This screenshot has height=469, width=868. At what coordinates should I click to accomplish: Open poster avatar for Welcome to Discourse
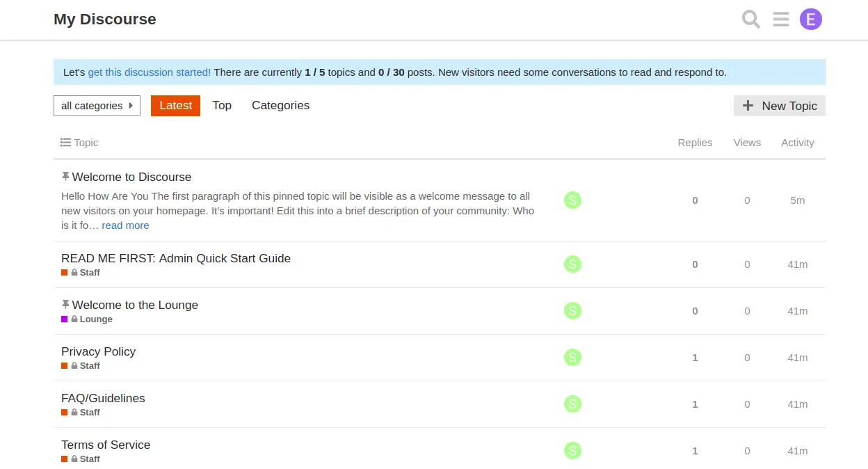(x=572, y=200)
